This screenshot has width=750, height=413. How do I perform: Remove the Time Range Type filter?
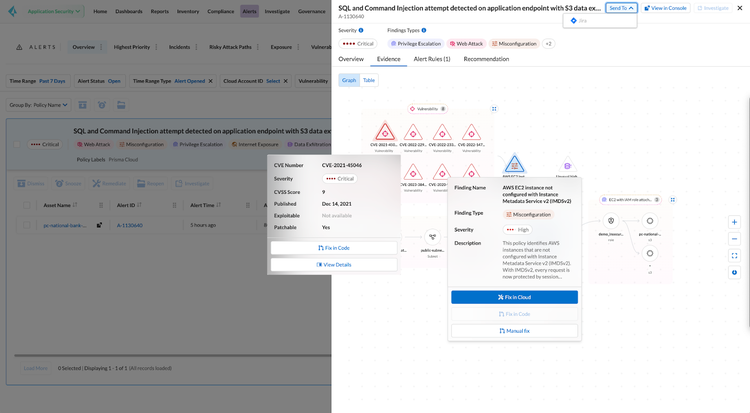(210, 81)
